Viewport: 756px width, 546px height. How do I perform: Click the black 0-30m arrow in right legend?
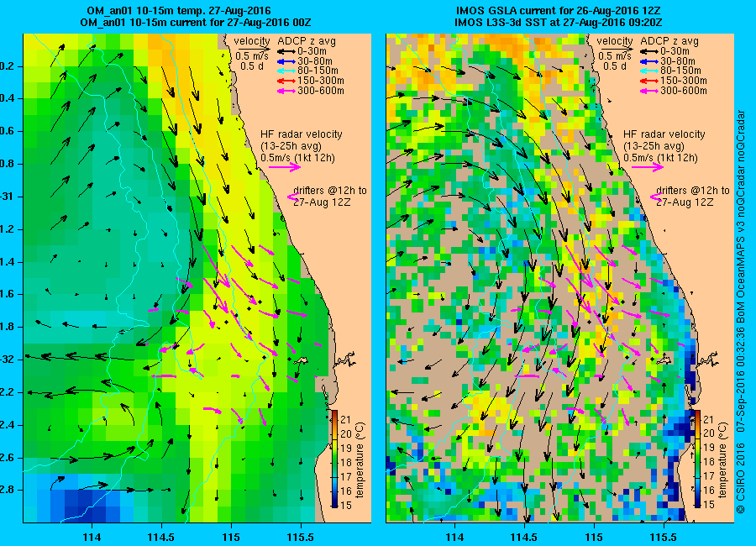click(648, 51)
